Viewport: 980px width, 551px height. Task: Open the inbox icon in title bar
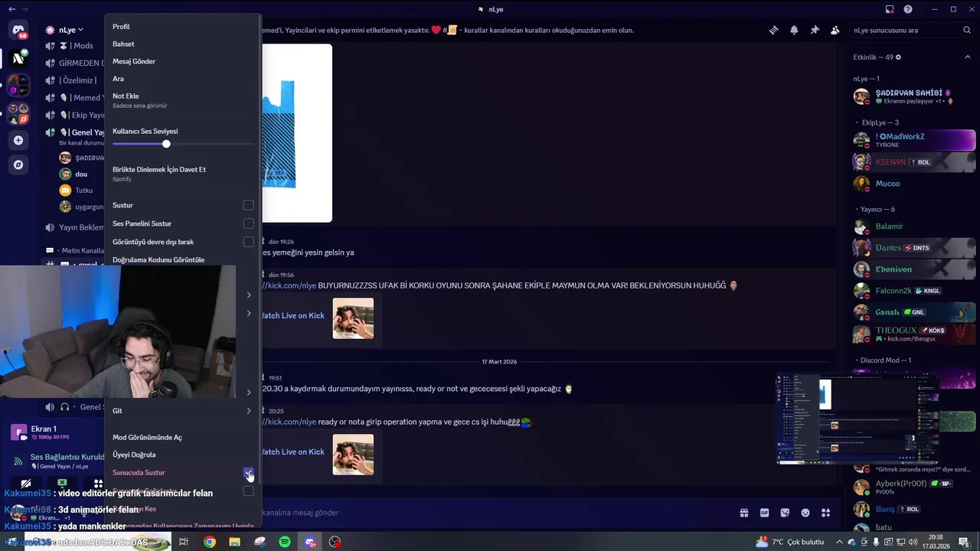pyautogui.click(x=890, y=9)
